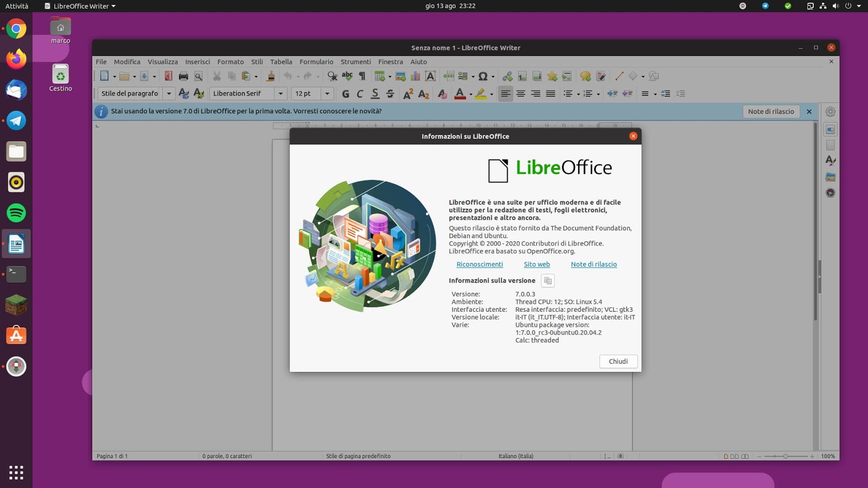Open the Note di rilascio link
Screen dimensions: 868x488
pos(593,264)
